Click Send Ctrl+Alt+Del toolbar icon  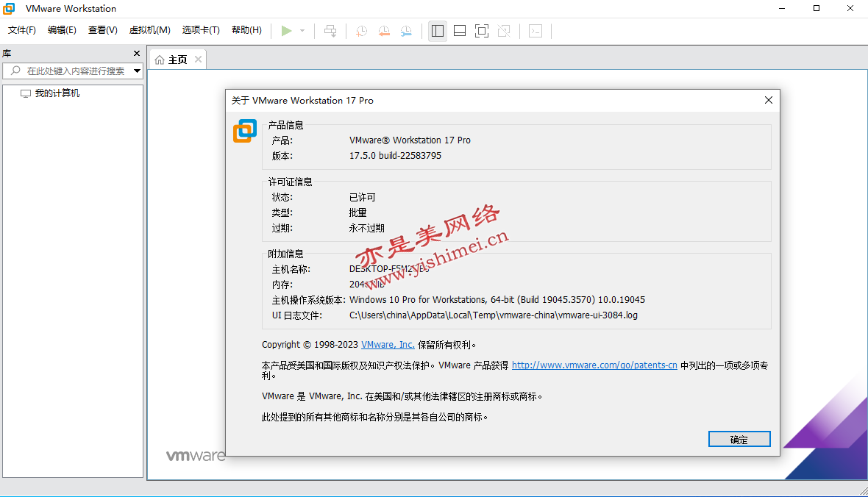[330, 30]
